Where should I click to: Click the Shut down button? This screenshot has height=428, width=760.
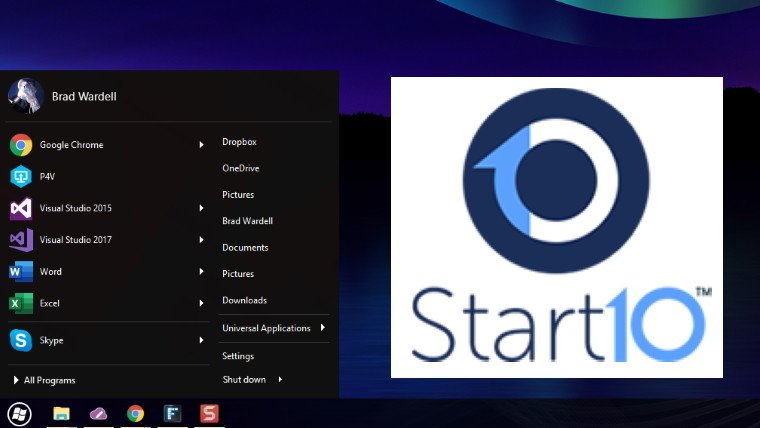pyautogui.click(x=244, y=380)
